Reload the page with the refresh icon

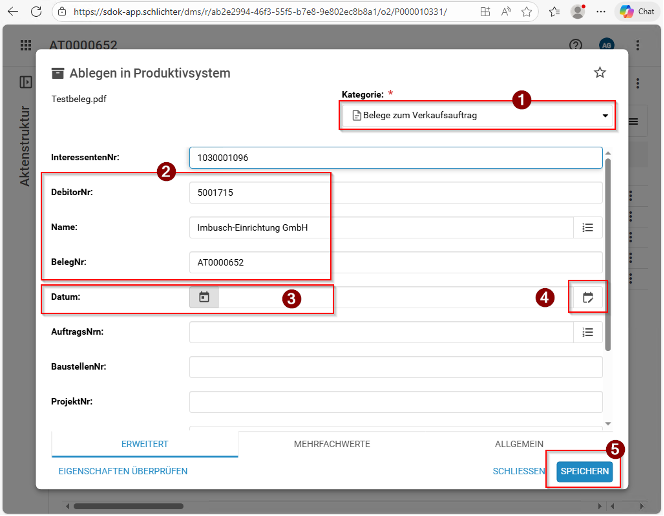tap(36, 11)
